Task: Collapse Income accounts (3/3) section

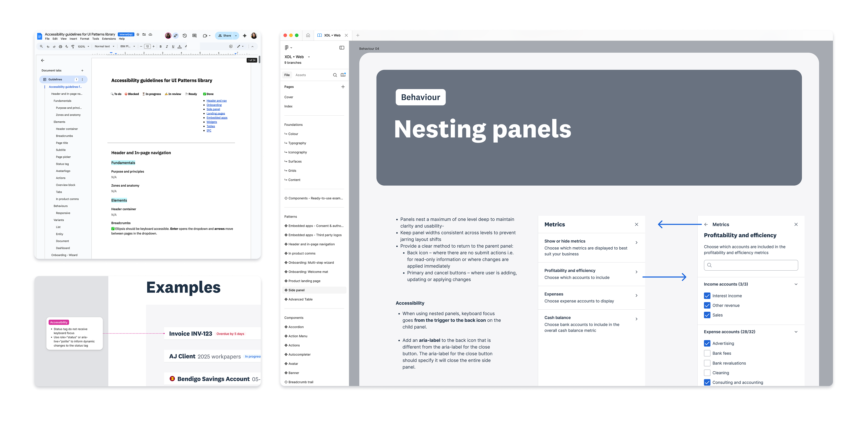Action: click(796, 284)
